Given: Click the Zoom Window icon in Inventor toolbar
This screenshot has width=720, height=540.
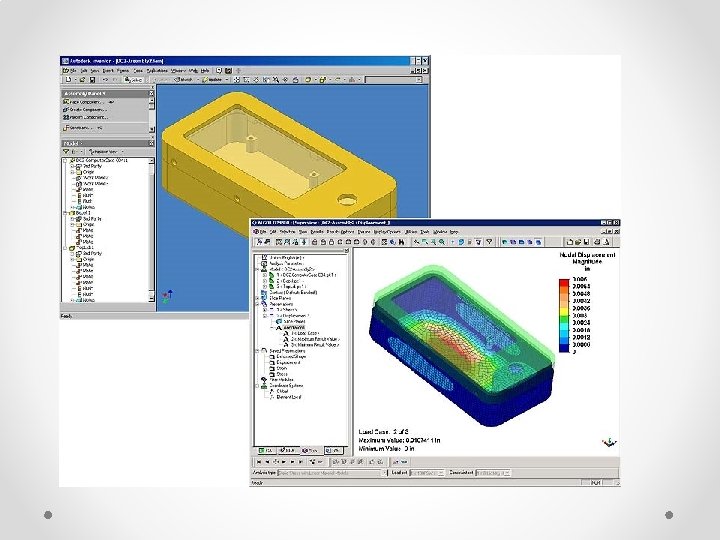Looking at the screenshot, I should 246,80.
